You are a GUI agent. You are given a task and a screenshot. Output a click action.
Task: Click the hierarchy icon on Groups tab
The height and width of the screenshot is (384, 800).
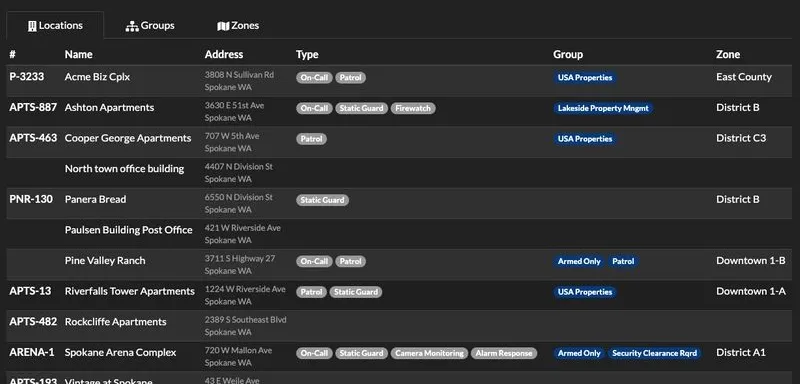tap(132, 26)
